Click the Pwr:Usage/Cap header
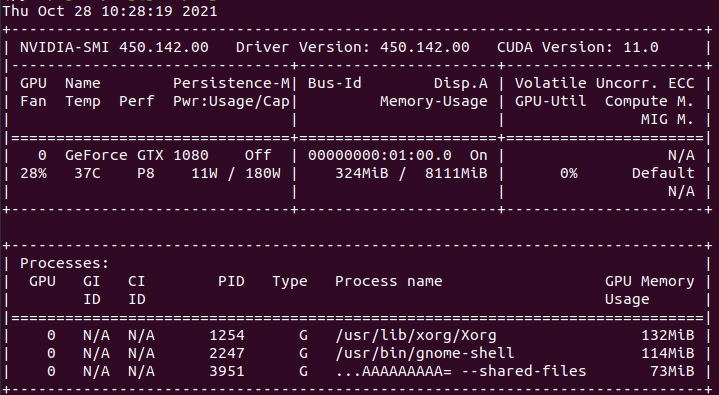 point(232,102)
